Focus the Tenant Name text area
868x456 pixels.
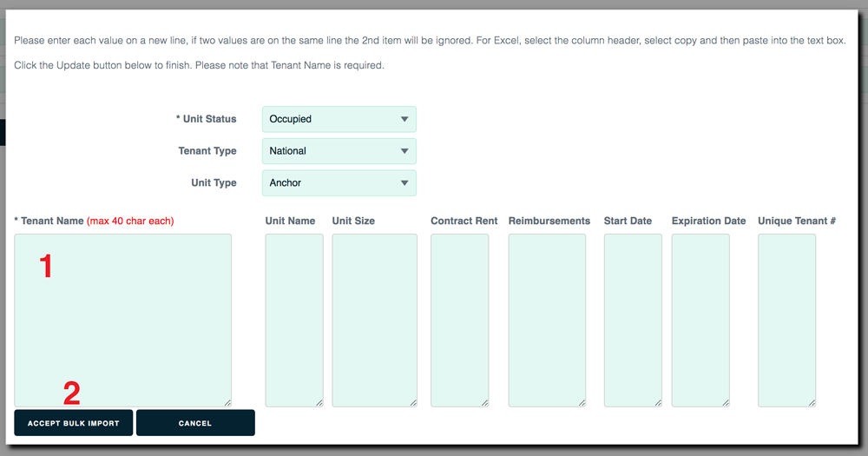(123, 321)
